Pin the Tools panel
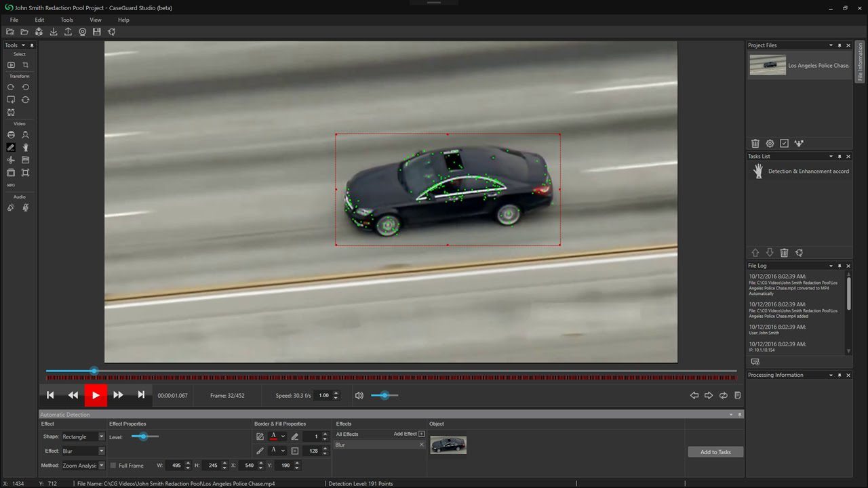This screenshot has width=868, height=488. click(x=31, y=45)
